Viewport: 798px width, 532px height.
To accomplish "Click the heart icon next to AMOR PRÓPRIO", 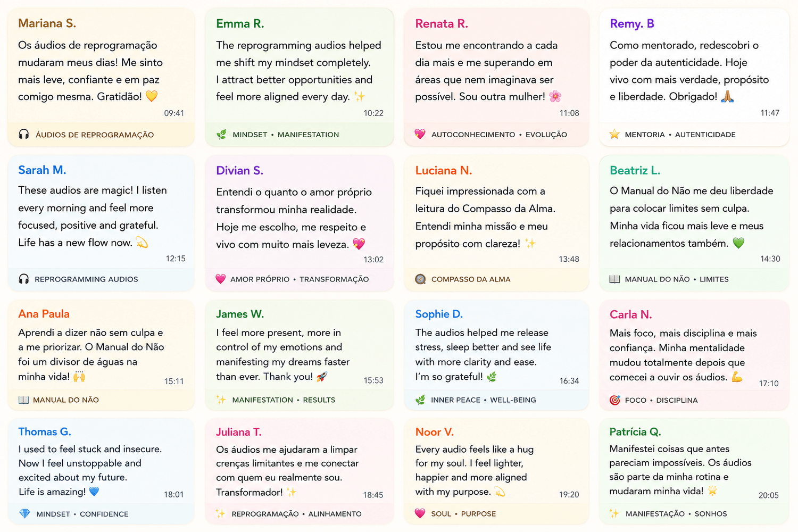I will coord(221,279).
